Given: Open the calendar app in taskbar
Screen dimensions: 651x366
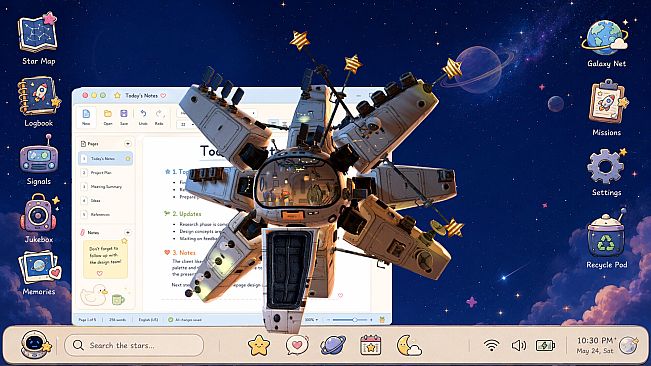Looking at the screenshot, I should pyautogui.click(x=370, y=345).
